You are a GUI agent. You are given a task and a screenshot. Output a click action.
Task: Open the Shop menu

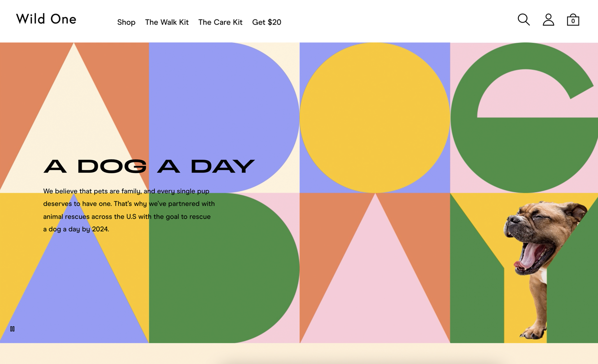(126, 22)
